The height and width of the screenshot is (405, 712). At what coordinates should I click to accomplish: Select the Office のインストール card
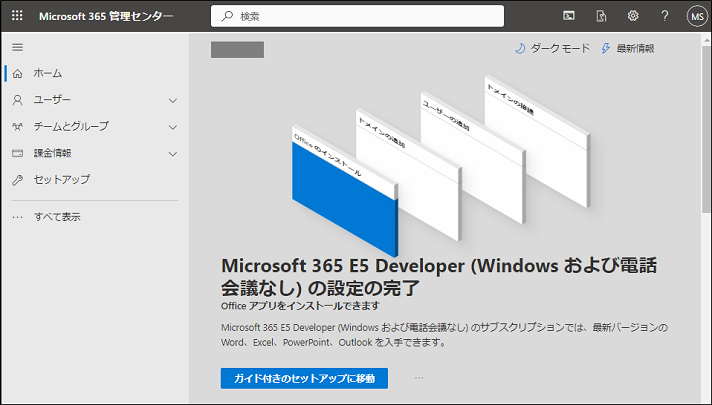coord(345,191)
